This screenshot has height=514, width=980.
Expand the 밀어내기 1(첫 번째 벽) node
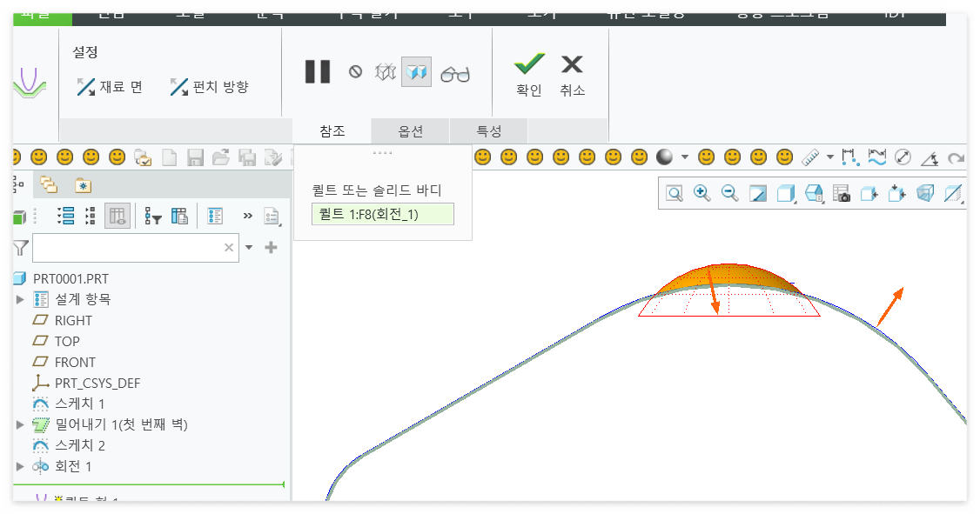pos(20,424)
